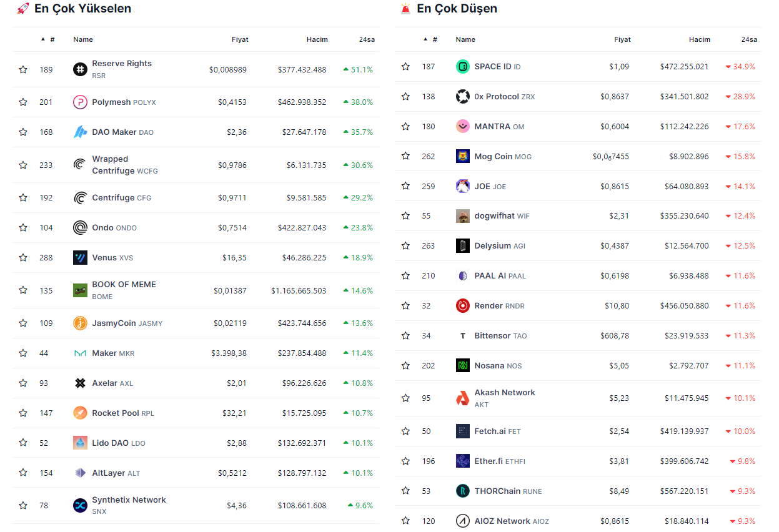
Task: Toggle the star for Maker
Action: point(23,353)
